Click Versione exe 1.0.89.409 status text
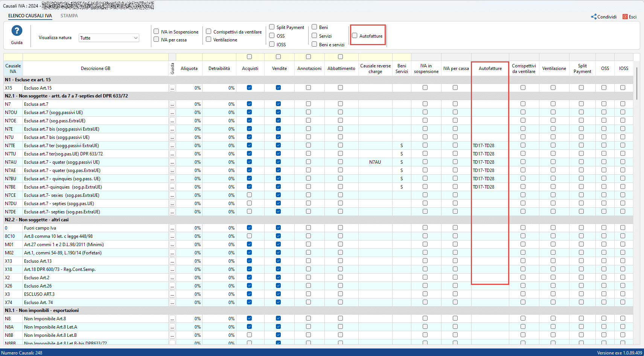 tap(620, 353)
